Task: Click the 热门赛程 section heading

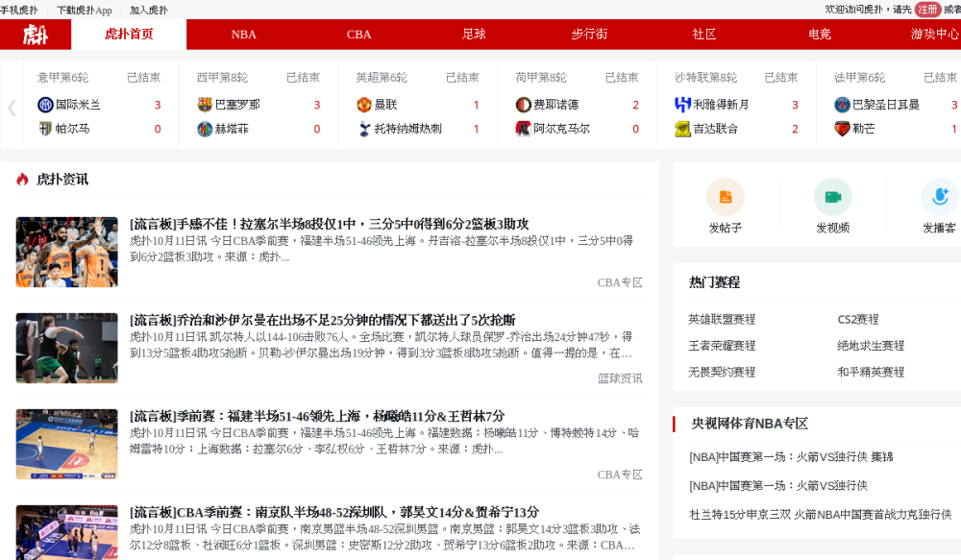Action: coord(715,282)
